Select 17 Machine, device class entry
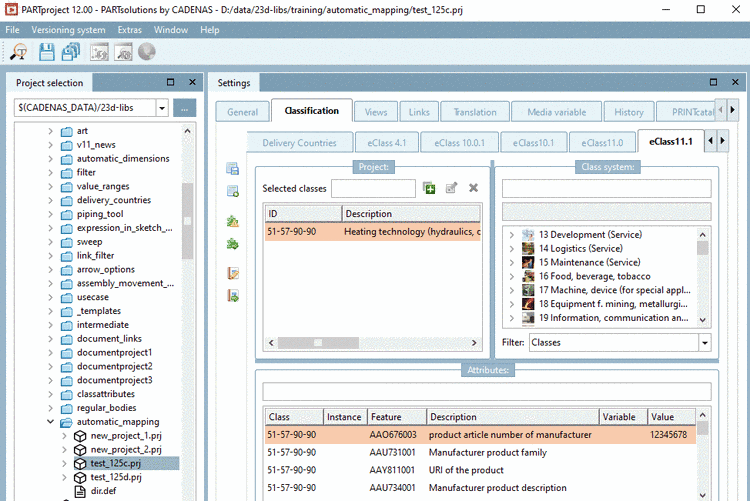 coord(614,290)
